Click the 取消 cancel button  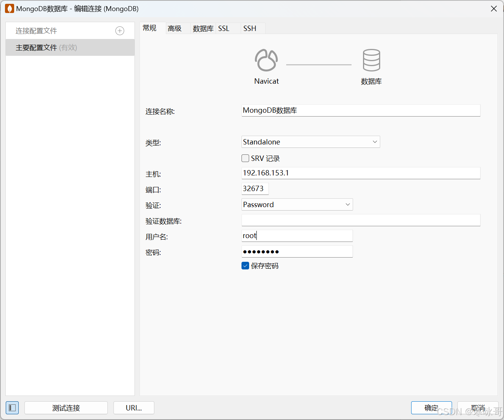pyautogui.click(x=478, y=408)
